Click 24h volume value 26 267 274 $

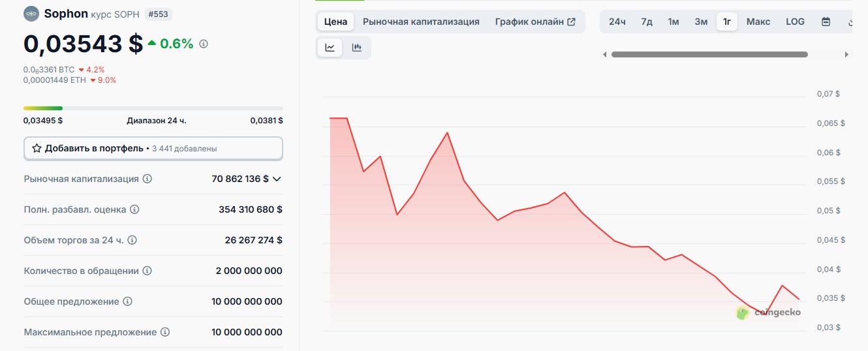coord(254,240)
